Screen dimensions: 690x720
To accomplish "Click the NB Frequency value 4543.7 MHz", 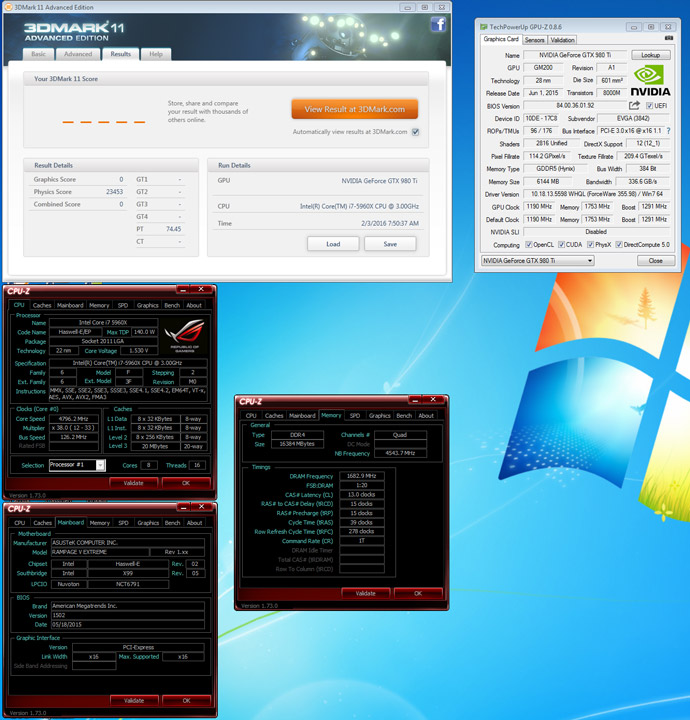I will [400, 453].
